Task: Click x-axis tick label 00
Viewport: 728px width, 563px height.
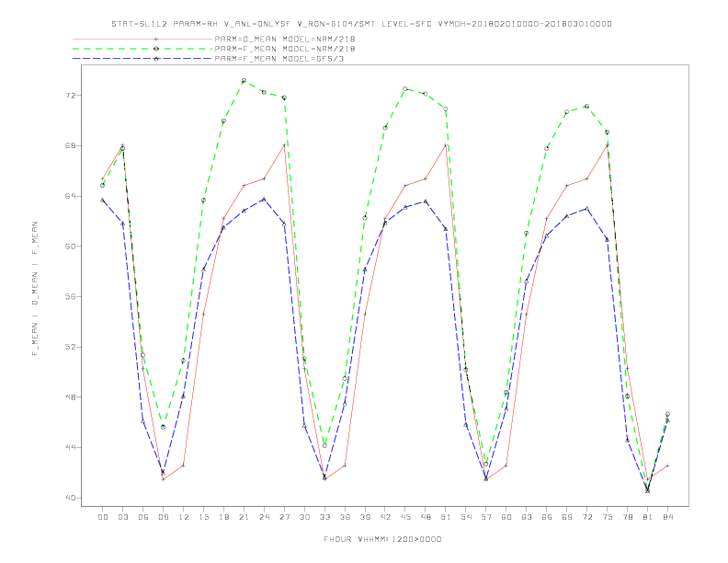Action: pos(103,517)
